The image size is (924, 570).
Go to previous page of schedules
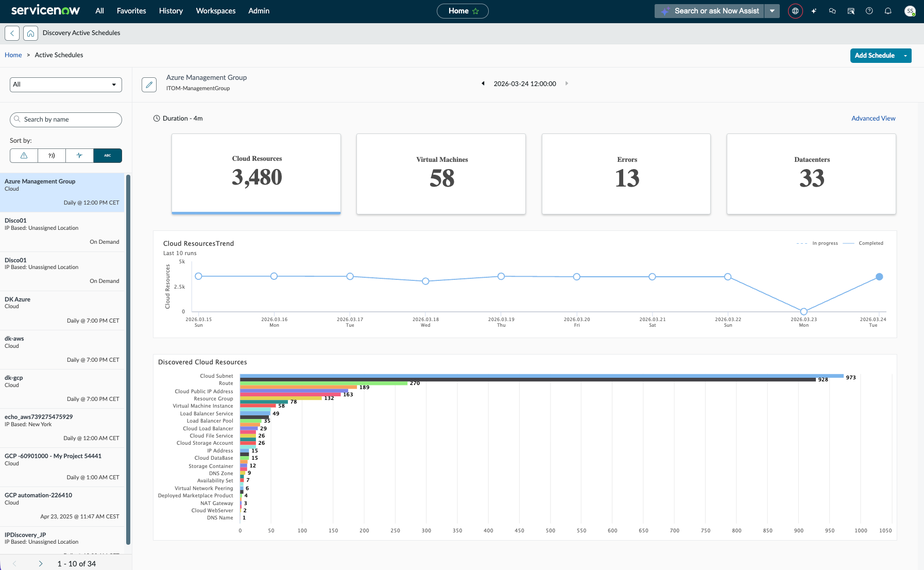coord(14,564)
